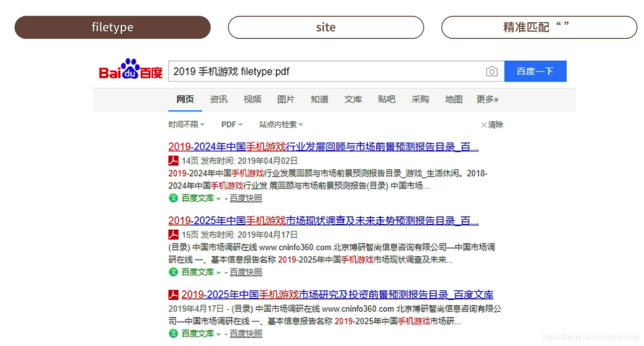This screenshot has height=346, width=644.
Task: Click the ×清除 filter clear control
Action: 492,124
